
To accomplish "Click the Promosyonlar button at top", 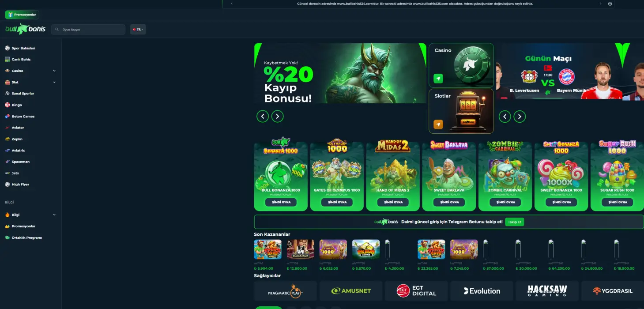I will (22, 15).
